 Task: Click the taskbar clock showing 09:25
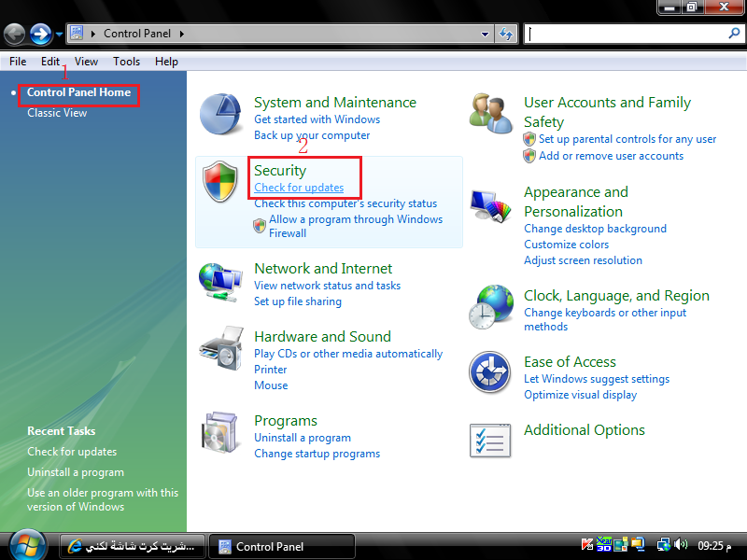point(714,545)
